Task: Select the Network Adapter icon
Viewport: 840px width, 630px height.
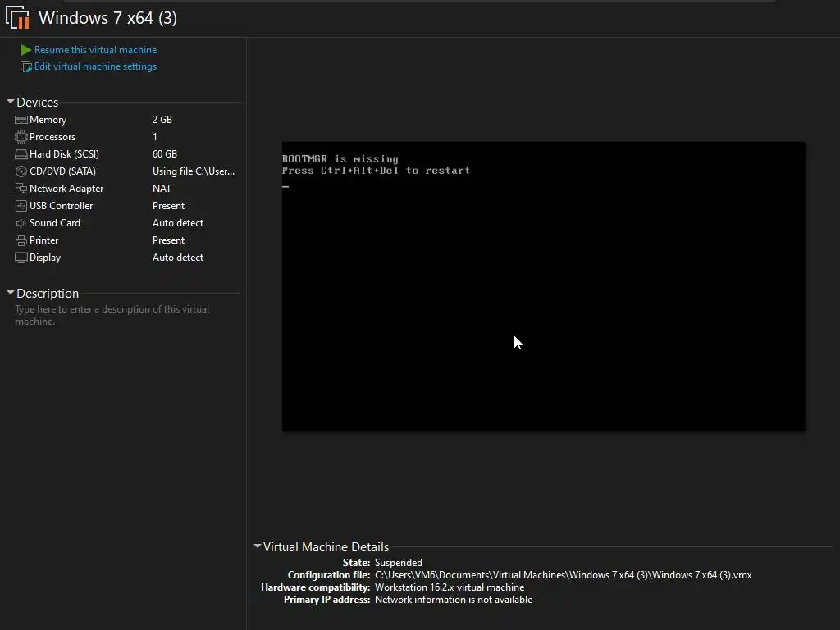Action: [x=21, y=189]
